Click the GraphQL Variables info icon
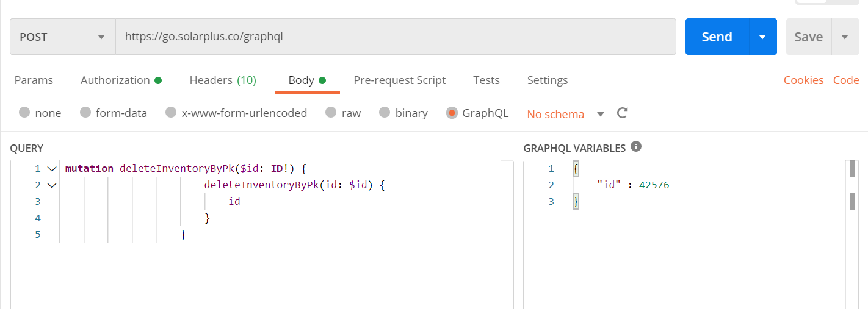Screen dimensions: 868x309 tap(635, 147)
